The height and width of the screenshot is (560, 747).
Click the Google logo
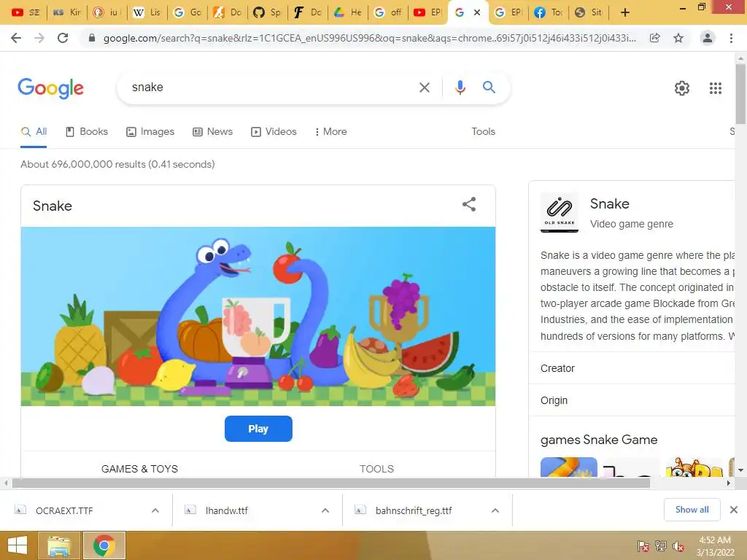pyautogui.click(x=51, y=88)
